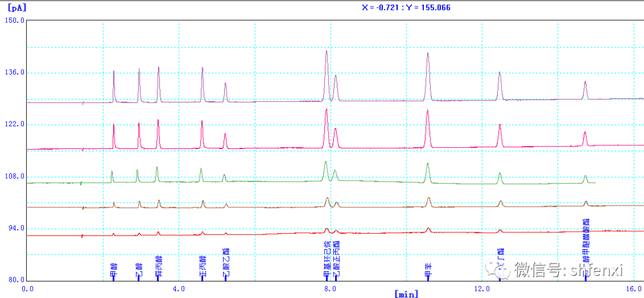
Task: Click the 乙酸正丙酯 peak label
Action: [x=336, y=260]
